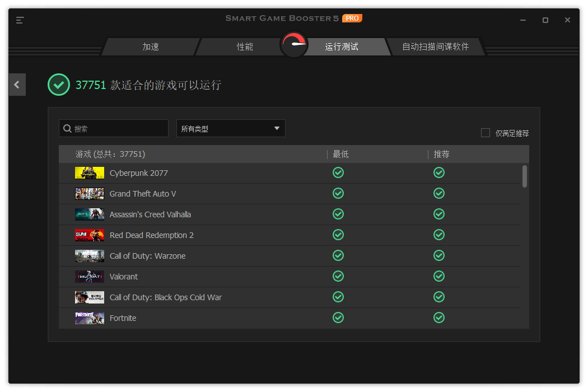Open the 所有类型 category dropdown
The image size is (588, 392).
(231, 128)
